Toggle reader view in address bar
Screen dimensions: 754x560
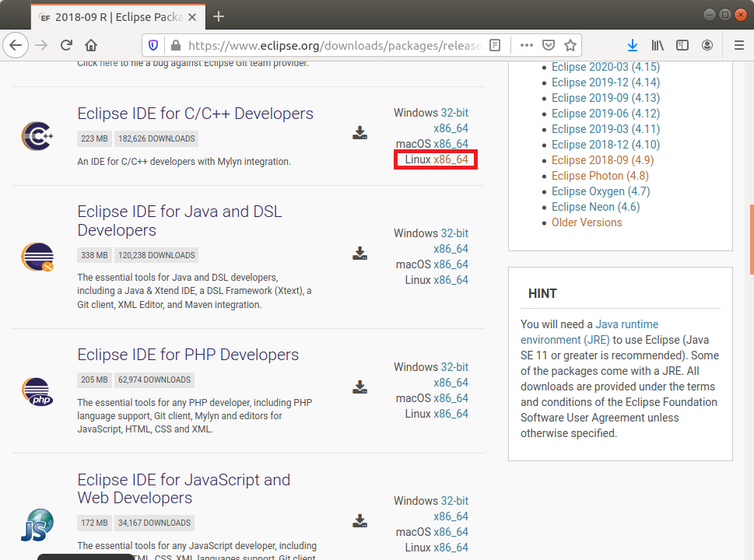(495, 45)
